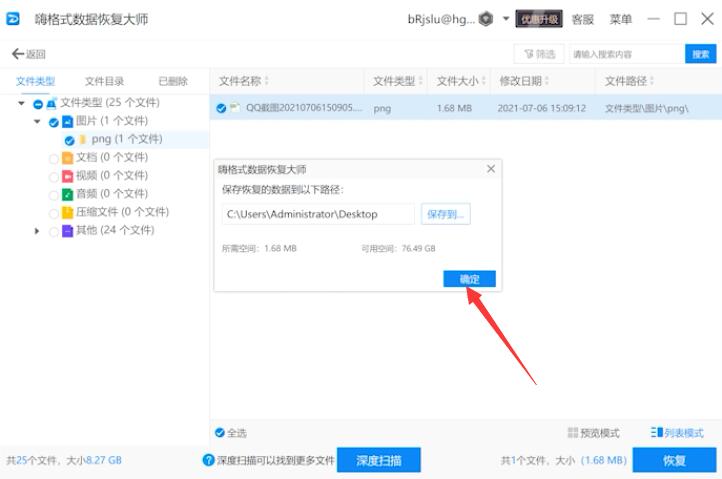The width and height of the screenshot is (722, 479).
Task: Switch to the 文件目录 tab
Action: click(x=104, y=82)
